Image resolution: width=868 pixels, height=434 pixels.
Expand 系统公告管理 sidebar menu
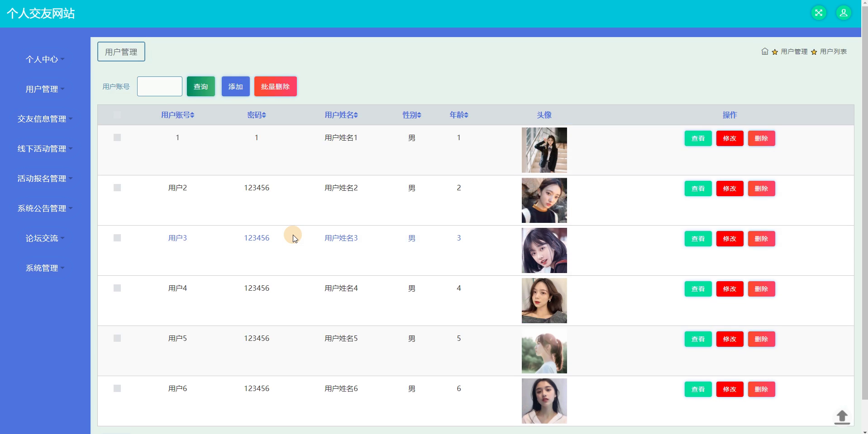(45, 208)
